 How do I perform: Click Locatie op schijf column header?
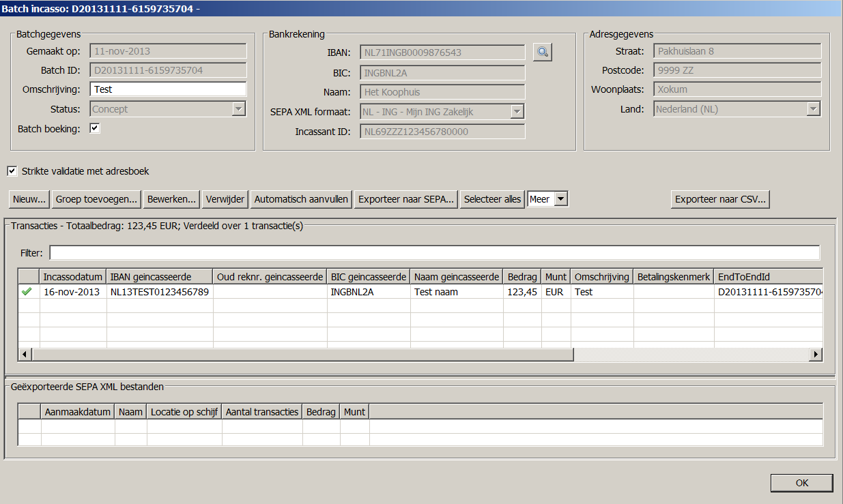(x=184, y=411)
